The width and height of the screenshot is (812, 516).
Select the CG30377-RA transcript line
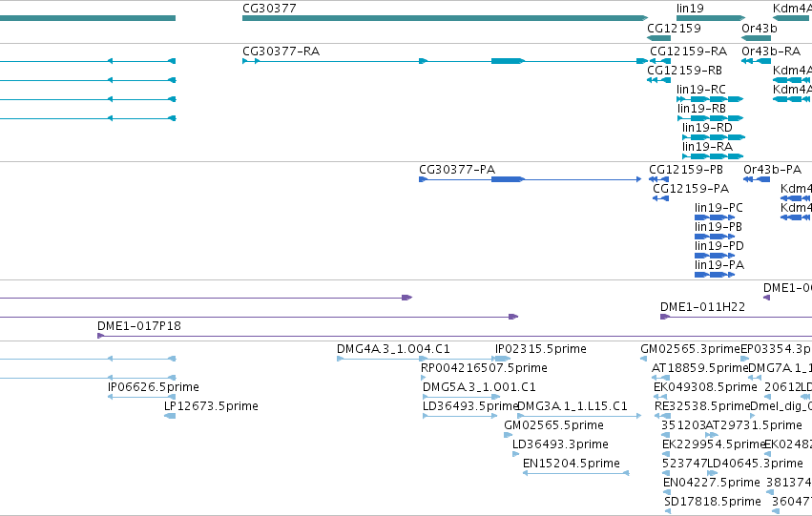pos(445,61)
